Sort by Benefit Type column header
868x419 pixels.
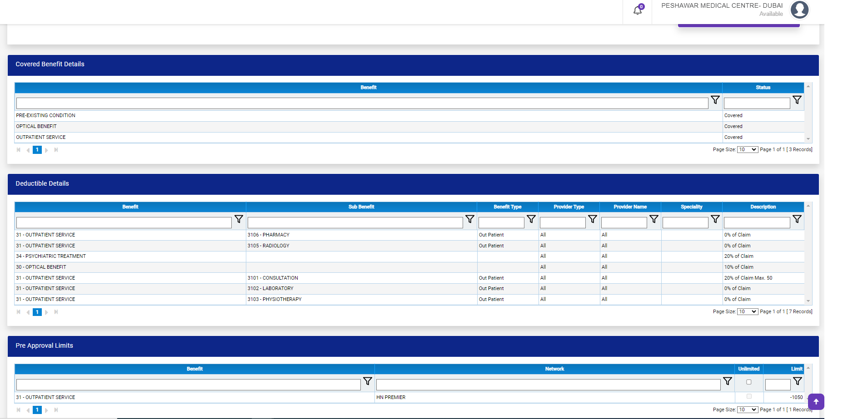click(507, 207)
